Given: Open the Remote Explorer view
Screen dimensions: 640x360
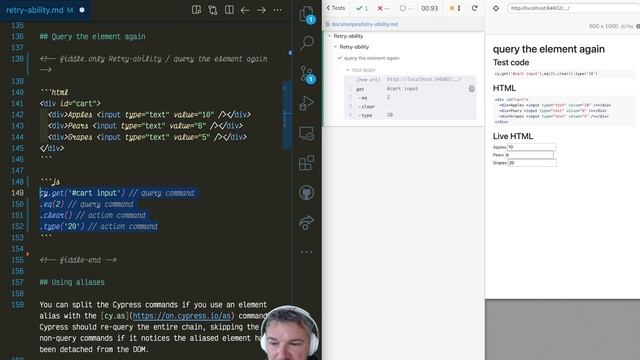Looking at the screenshot, I should (306, 133).
